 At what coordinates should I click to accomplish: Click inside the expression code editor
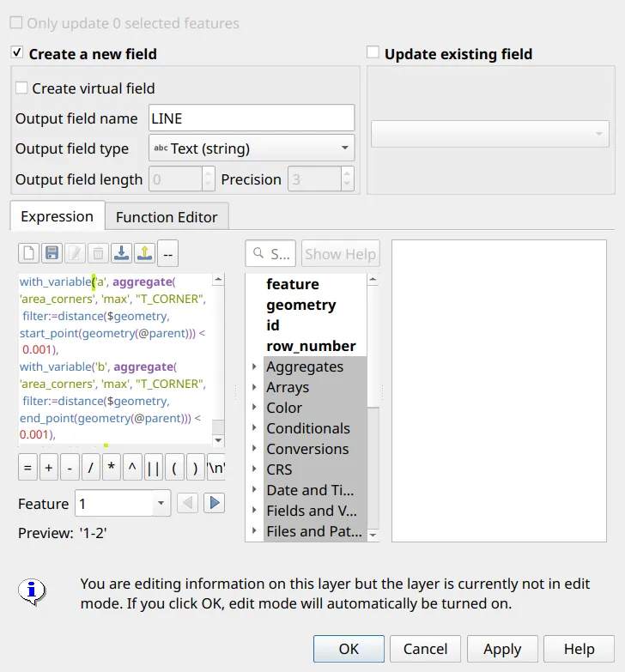tap(116, 359)
